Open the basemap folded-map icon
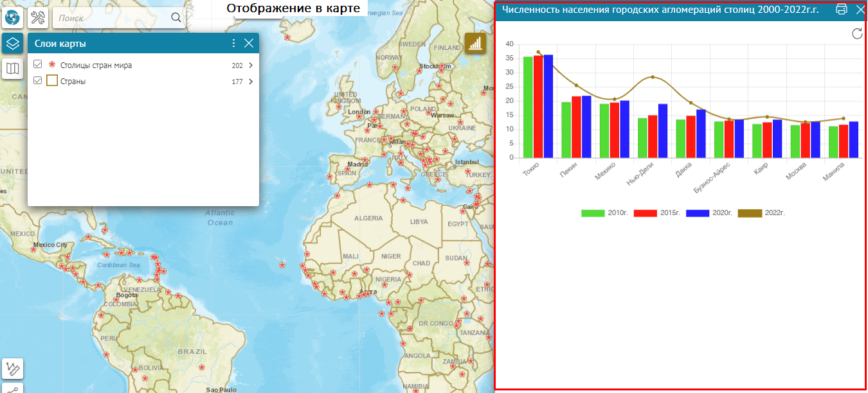 tap(12, 68)
